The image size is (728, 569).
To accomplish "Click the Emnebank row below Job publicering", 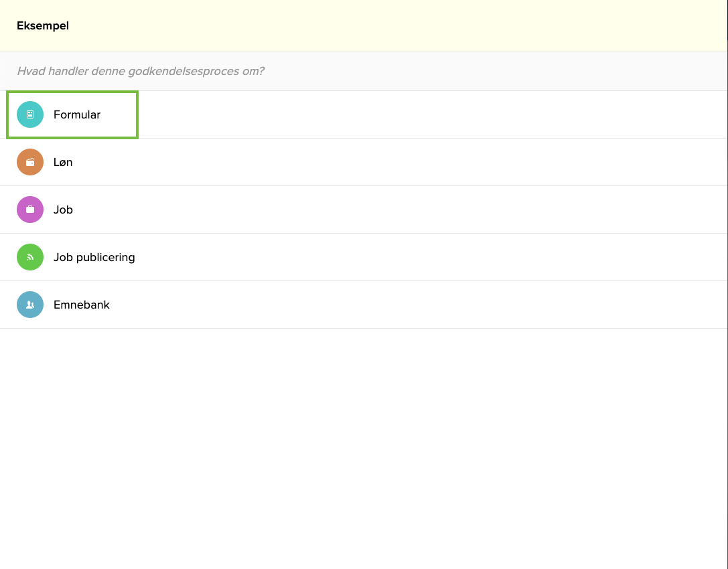I will [82, 304].
